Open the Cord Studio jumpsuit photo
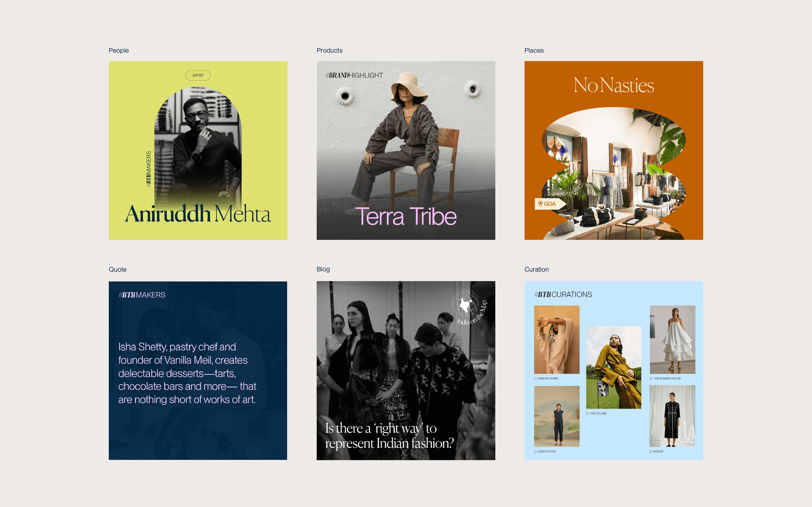 click(x=557, y=416)
